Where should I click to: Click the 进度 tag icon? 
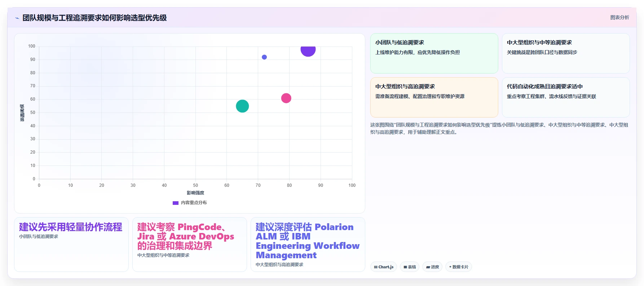pyautogui.click(x=428, y=267)
